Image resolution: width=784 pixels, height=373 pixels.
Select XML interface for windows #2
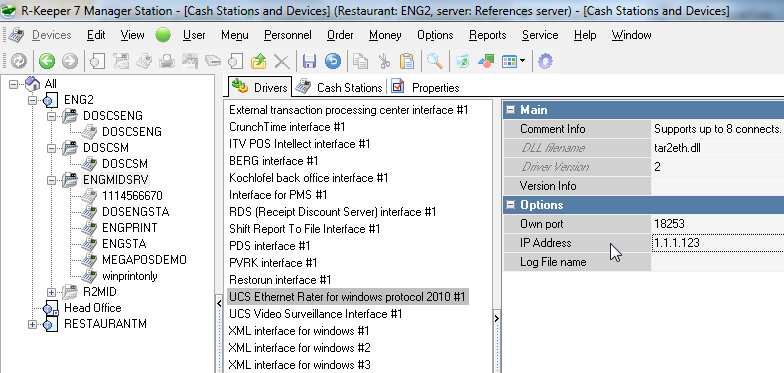pos(300,348)
